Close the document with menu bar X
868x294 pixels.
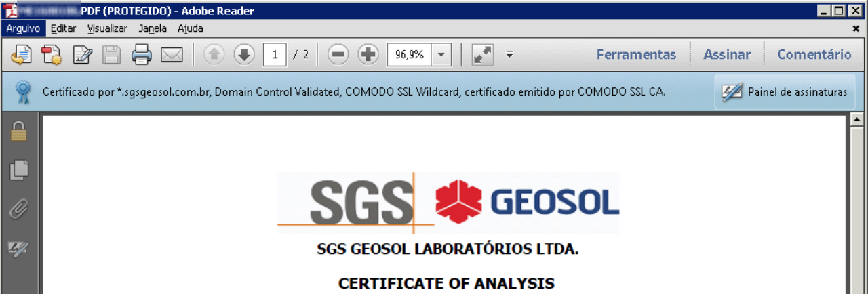coord(856,29)
